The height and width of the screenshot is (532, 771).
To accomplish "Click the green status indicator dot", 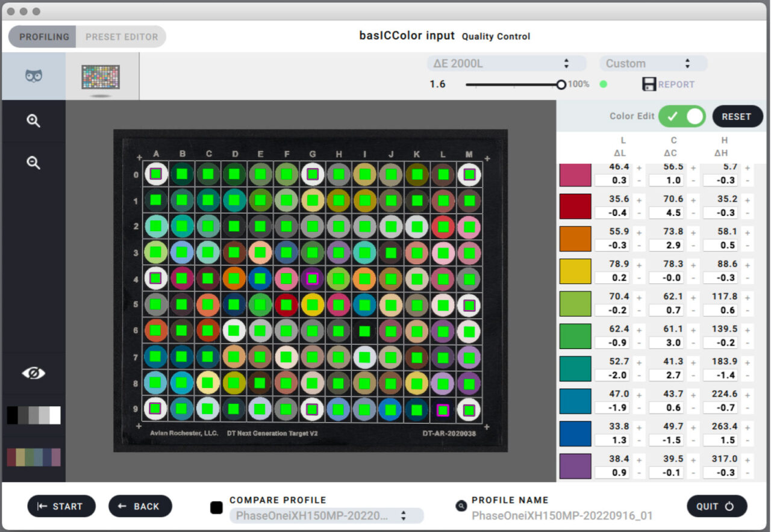I will tap(603, 84).
